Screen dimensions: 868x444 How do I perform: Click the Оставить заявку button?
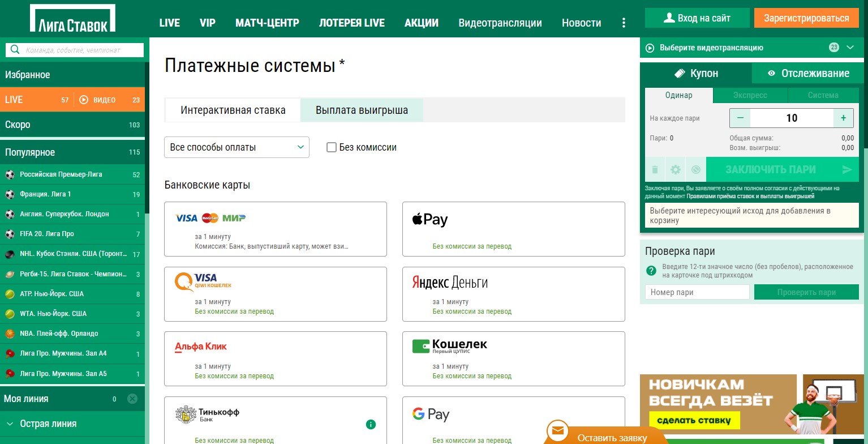tap(605, 435)
